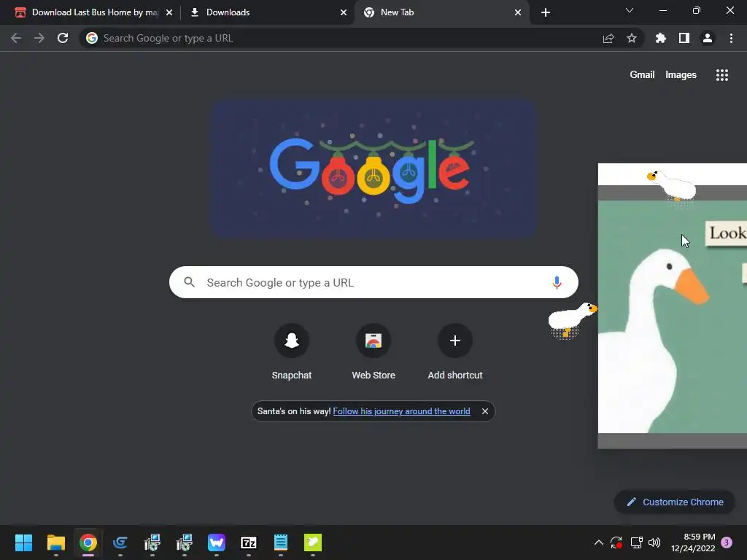This screenshot has height=560, width=747.
Task: Close the Downloads tab
Action: tap(344, 12)
